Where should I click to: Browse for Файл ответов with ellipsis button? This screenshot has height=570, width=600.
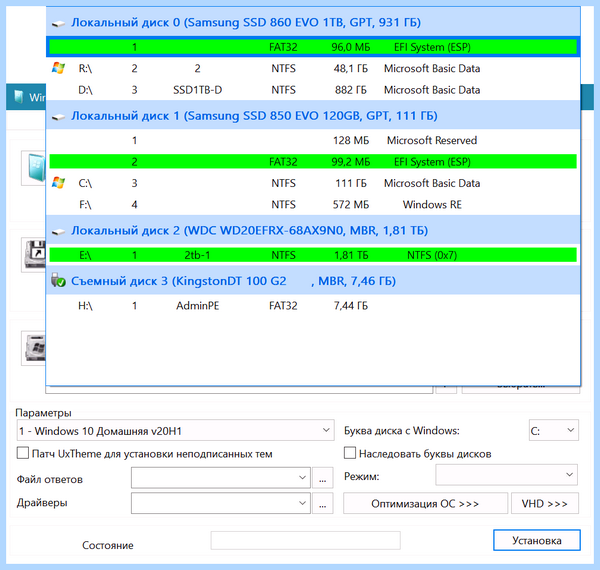pyautogui.click(x=323, y=478)
